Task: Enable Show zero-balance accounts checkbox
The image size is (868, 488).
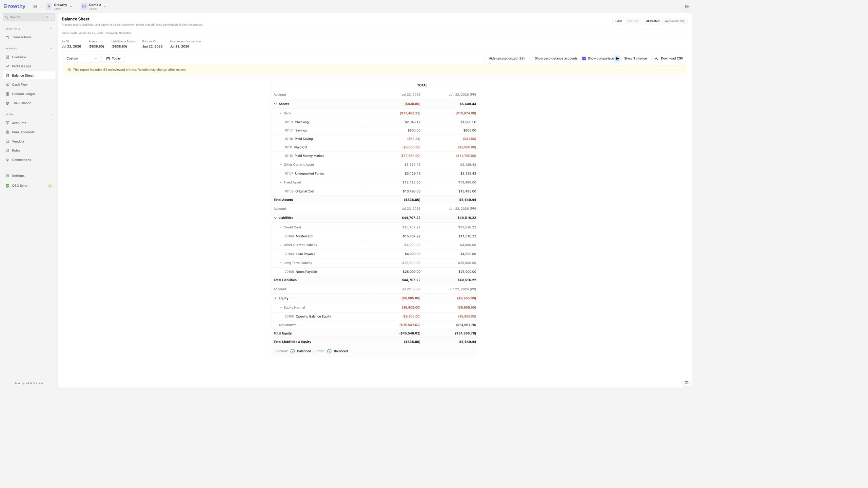Action: [531, 59]
